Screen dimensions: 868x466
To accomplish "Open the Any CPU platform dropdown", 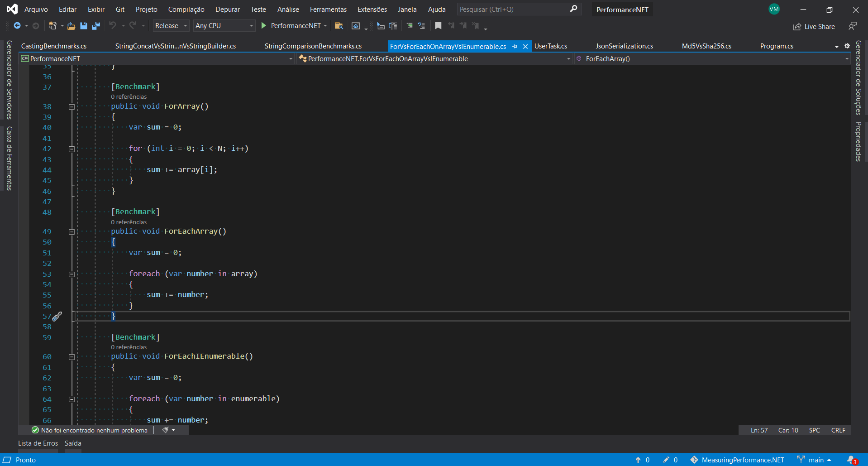I will (x=224, y=26).
